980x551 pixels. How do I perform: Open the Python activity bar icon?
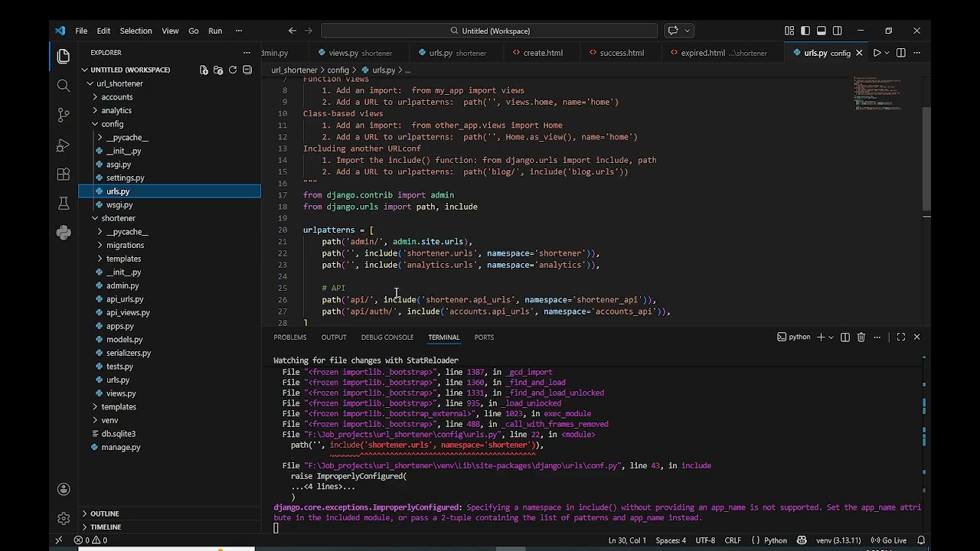pos(64,233)
